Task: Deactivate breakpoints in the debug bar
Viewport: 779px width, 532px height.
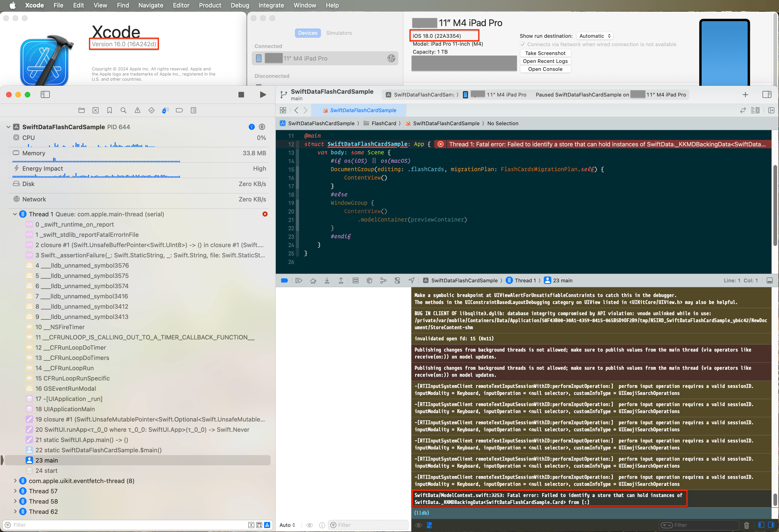Action: coord(284,281)
